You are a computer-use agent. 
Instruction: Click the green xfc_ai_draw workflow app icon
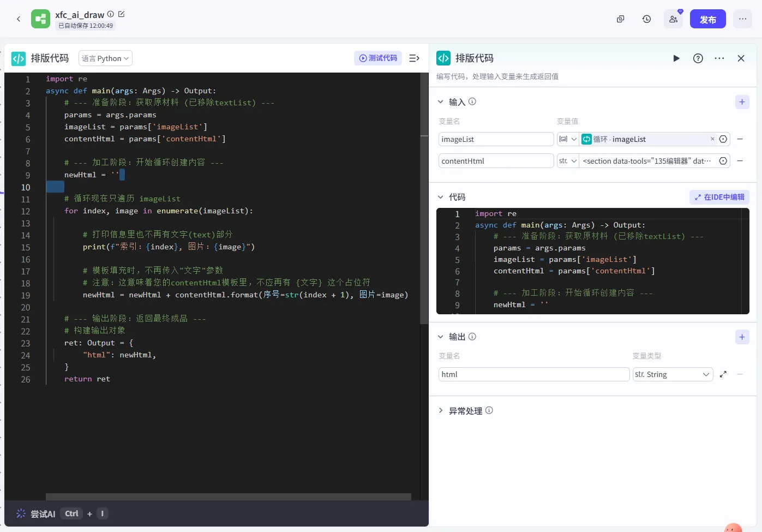tap(41, 19)
